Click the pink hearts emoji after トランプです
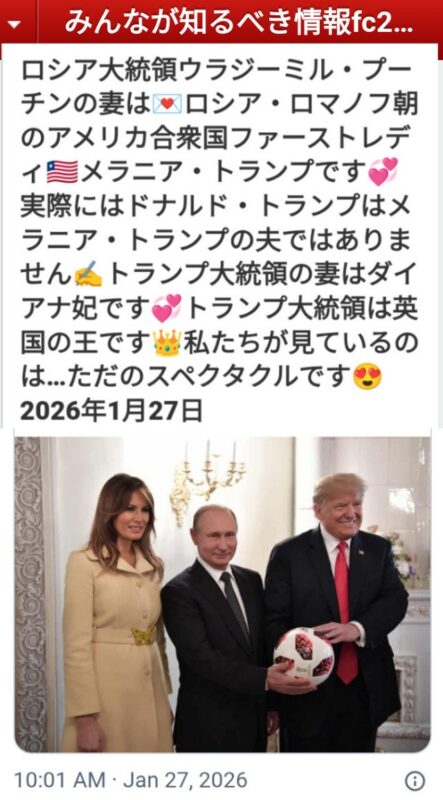Viewport: 443px width, 800px height. pos(383,171)
